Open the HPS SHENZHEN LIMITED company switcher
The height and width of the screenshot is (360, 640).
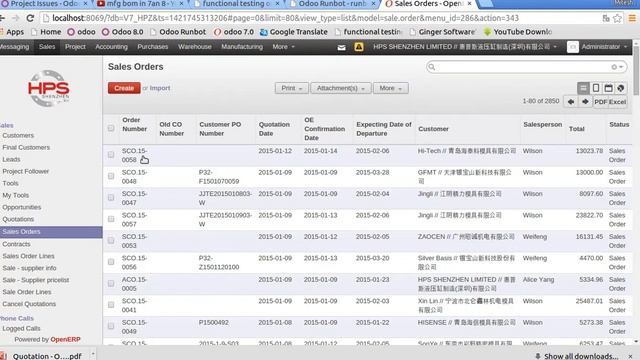click(465, 47)
